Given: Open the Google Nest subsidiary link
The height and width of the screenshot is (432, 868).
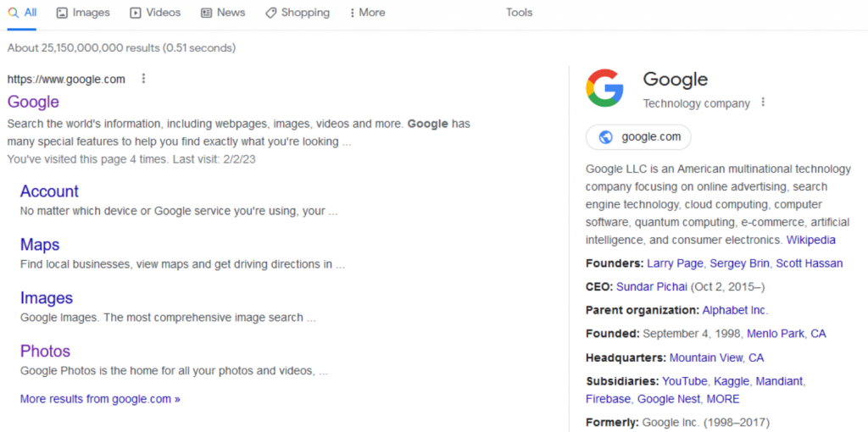Looking at the screenshot, I should pos(668,399).
